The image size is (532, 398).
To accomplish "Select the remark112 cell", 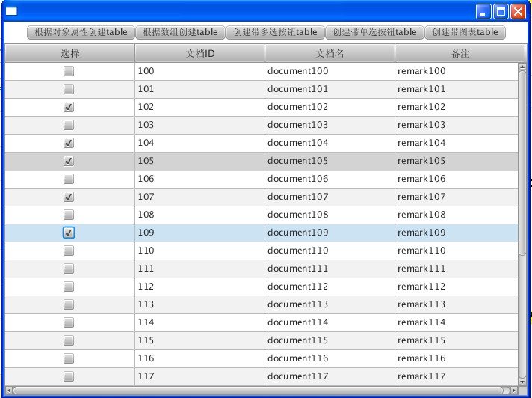I will 457,287.
